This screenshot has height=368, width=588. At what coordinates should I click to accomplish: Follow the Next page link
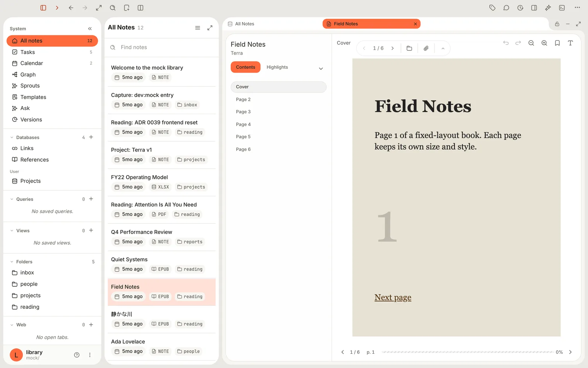393,297
